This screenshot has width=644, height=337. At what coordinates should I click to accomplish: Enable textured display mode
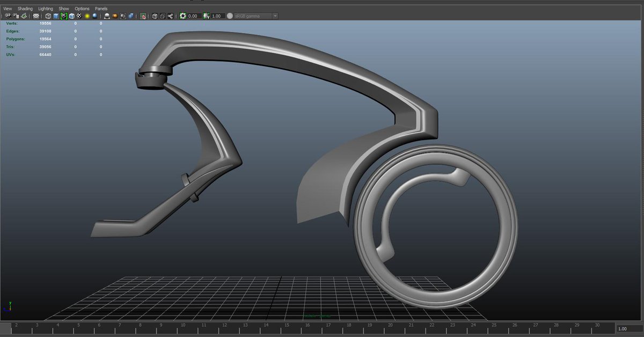[x=79, y=16]
